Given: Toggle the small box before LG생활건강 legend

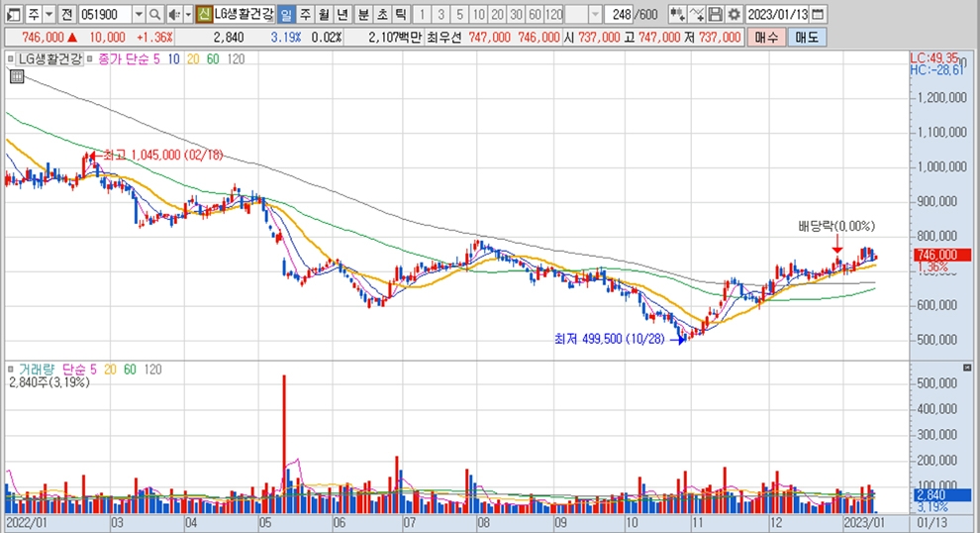Looking at the screenshot, I should click(x=10, y=58).
